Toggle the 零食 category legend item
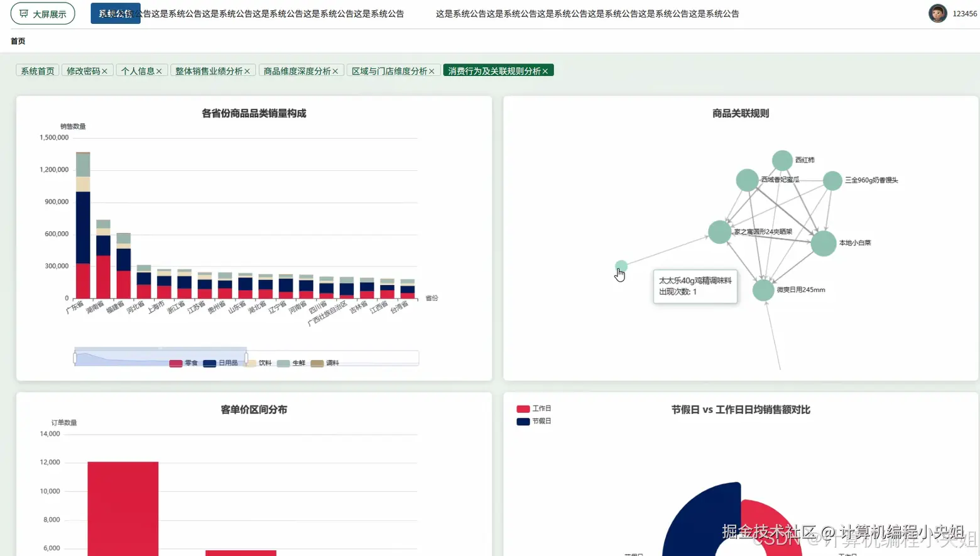The image size is (980, 556). coord(183,363)
